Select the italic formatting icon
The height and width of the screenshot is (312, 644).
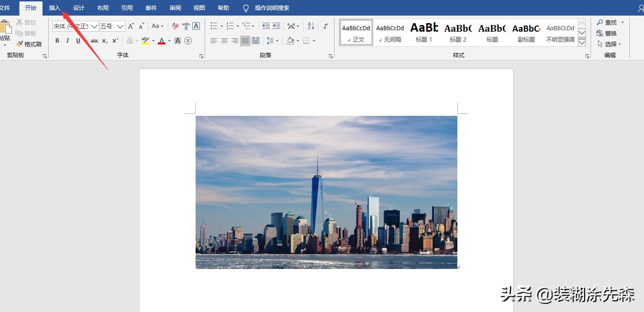(x=68, y=41)
